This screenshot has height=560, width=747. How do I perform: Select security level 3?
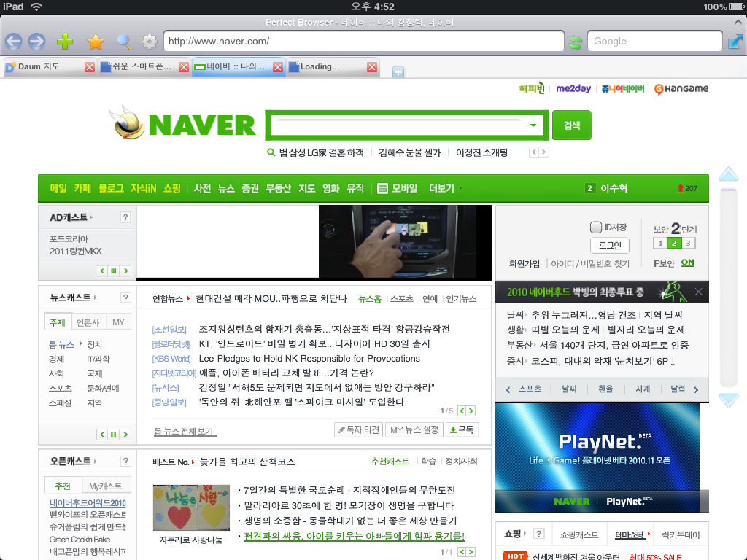pos(688,244)
